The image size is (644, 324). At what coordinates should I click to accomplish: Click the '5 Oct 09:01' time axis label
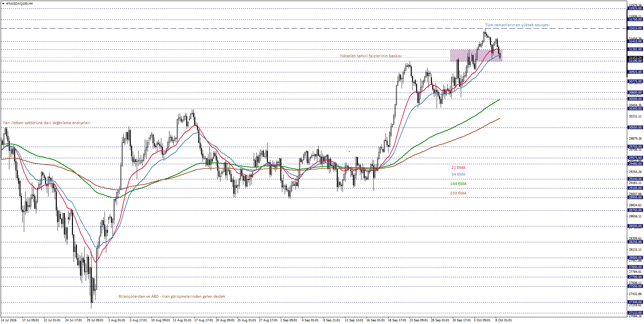(x=482, y=320)
